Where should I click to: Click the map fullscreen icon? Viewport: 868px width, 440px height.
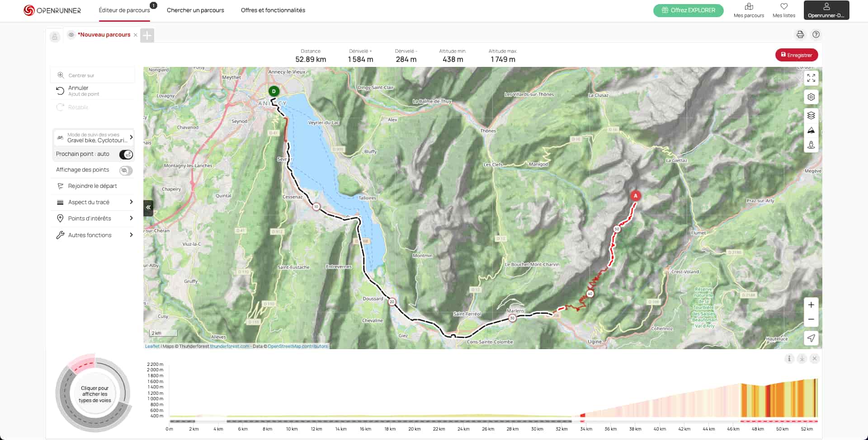[811, 78]
